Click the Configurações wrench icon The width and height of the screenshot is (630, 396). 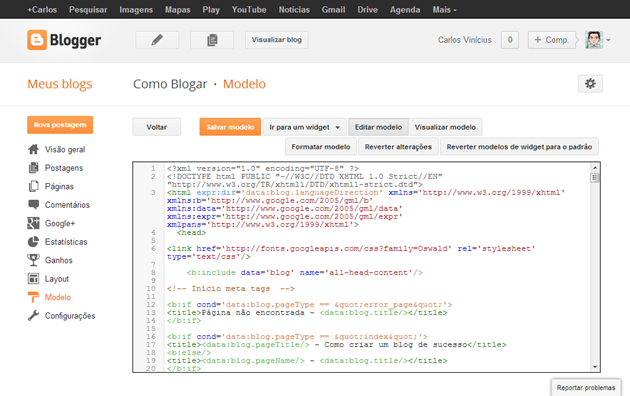(x=33, y=316)
